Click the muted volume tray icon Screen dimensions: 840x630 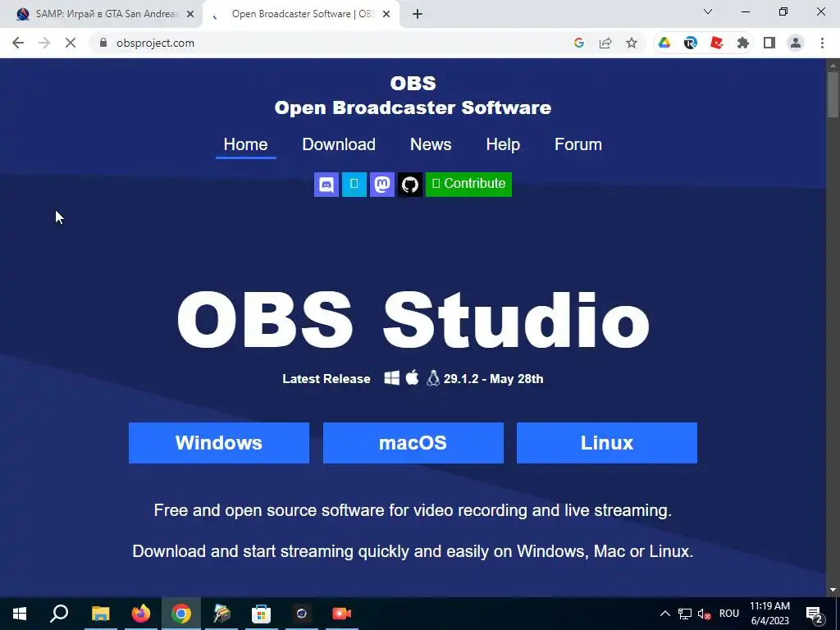pyautogui.click(x=705, y=614)
